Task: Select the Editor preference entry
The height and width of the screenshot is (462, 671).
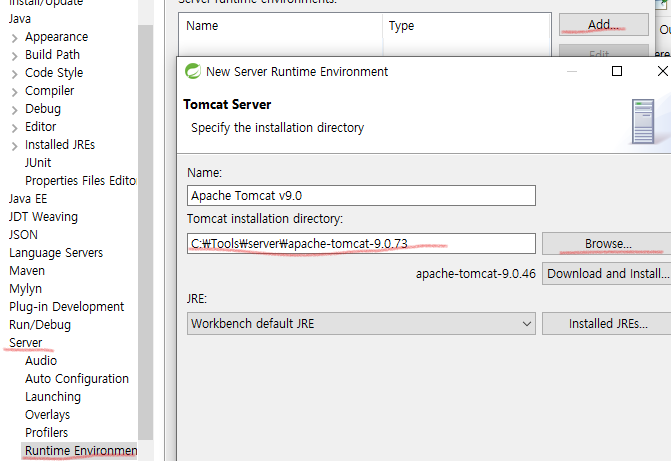Action: (x=41, y=127)
